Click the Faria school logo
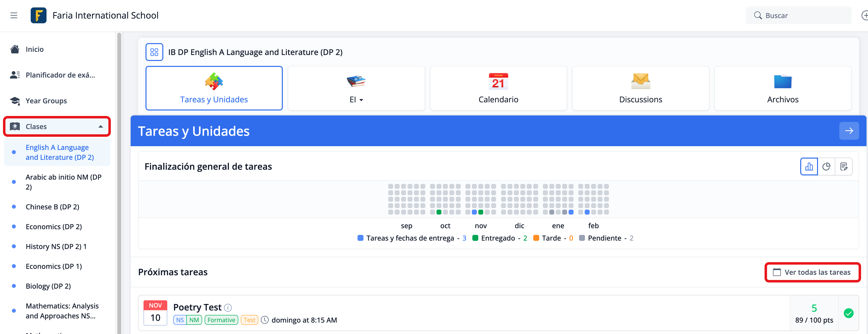Image resolution: width=868 pixels, height=334 pixels. pyautogui.click(x=38, y=16)
